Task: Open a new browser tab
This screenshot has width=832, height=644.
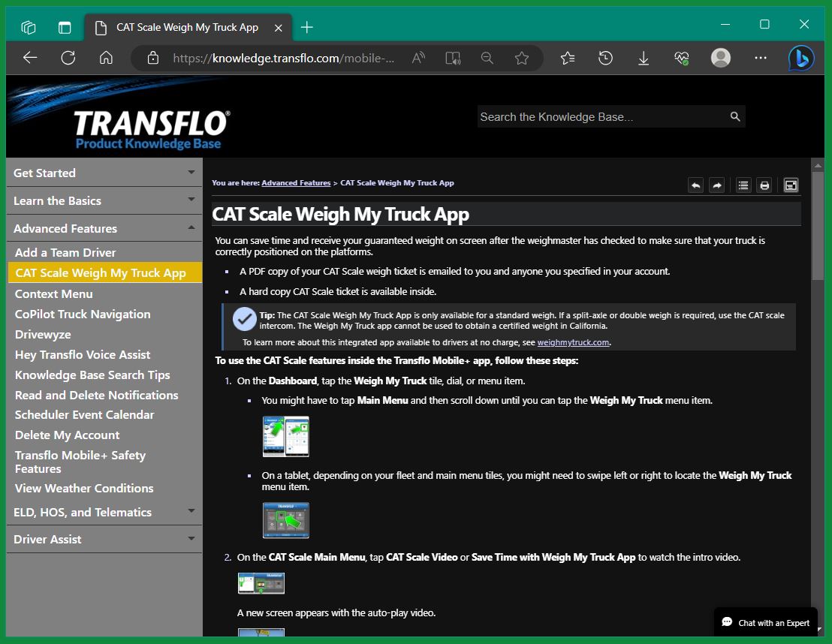Action: (x=306, y=27)
